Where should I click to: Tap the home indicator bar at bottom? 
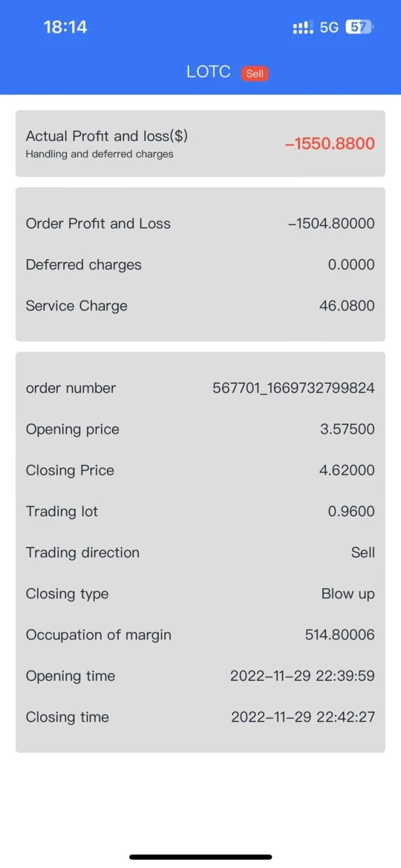click(200, 857)
